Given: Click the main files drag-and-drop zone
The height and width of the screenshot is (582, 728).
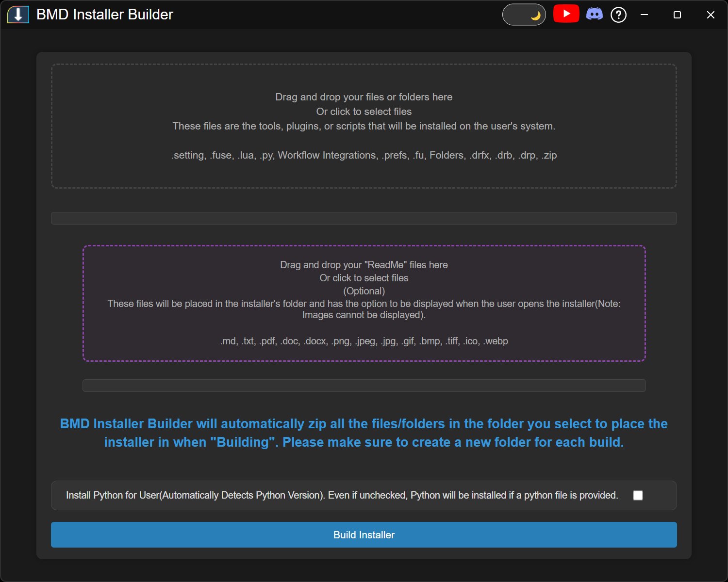Looking at the screenshot, I should [364, 126].
